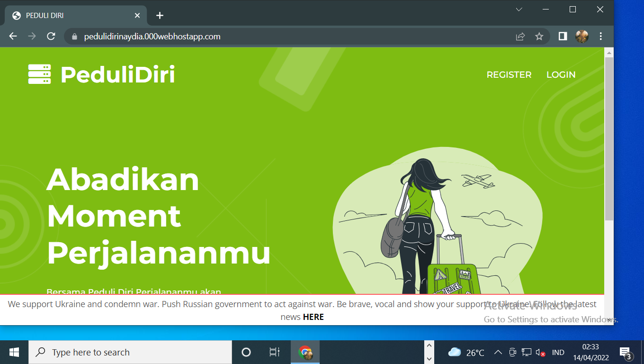
Task: Toggle the browser side panel icon
Action: pos(563,36)
